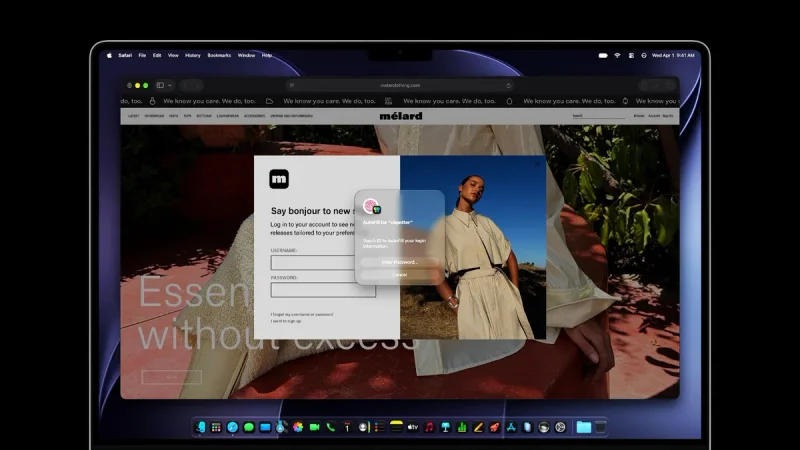Click the black 'm' logo in login modal
The height and width of the screenshot is (450, 800).
pos(279,179)
